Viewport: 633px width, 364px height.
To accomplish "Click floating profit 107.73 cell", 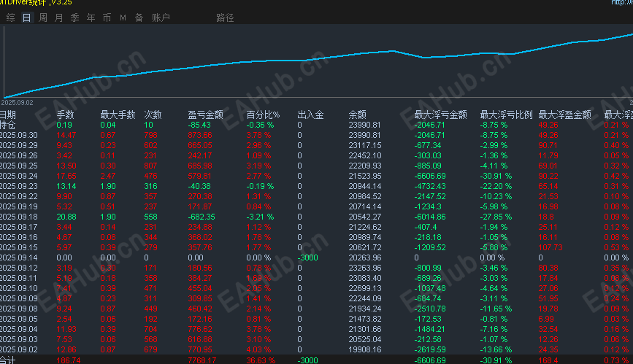I will 550,247.
